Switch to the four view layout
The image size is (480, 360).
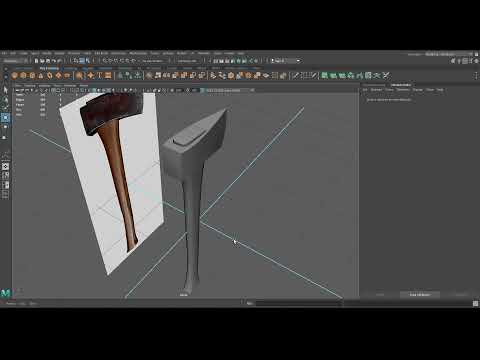[5, 176]
